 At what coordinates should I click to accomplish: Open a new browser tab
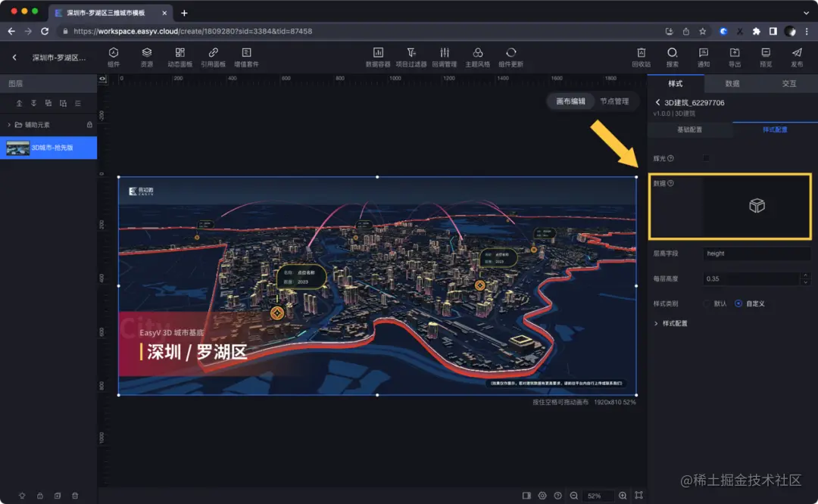(184, 13)
